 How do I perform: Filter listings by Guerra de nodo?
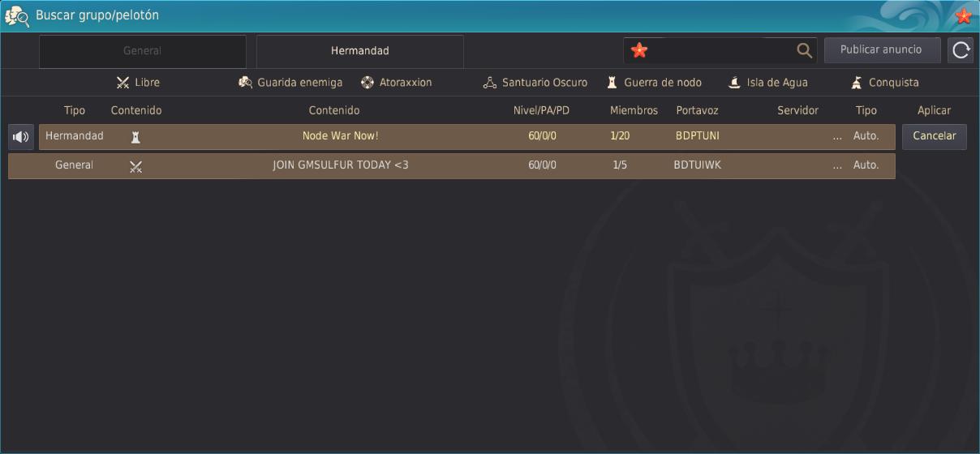(654, 83)
